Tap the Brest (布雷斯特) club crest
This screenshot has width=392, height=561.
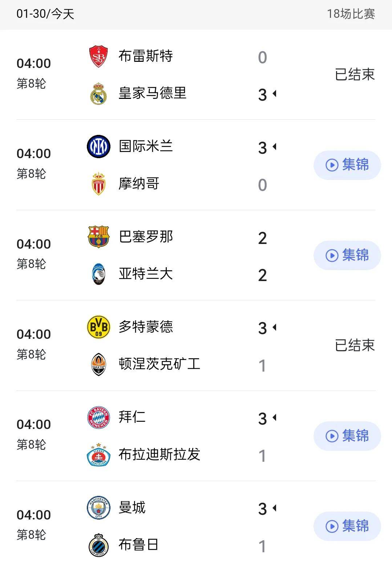pos(98,56)
